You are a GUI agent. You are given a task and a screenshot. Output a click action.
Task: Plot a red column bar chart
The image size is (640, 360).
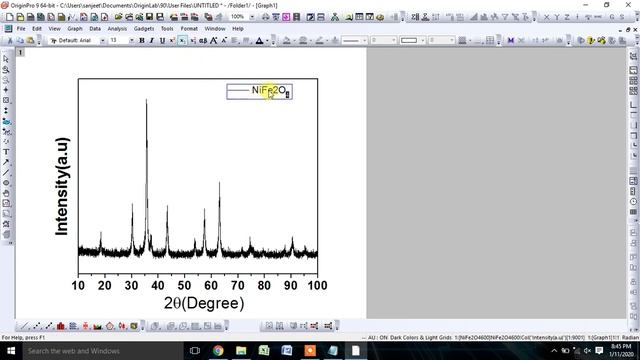pyautogui.click(x=61, y=326)
